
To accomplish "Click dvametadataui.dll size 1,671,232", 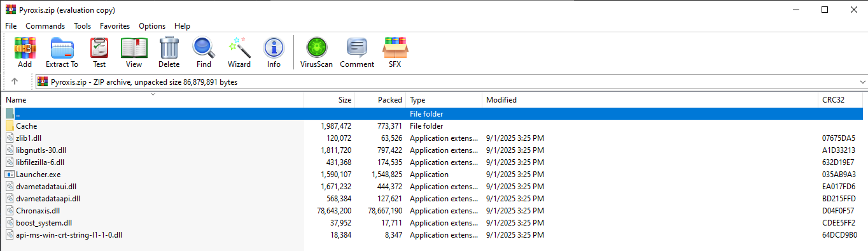I will click(x=336, y=187).
